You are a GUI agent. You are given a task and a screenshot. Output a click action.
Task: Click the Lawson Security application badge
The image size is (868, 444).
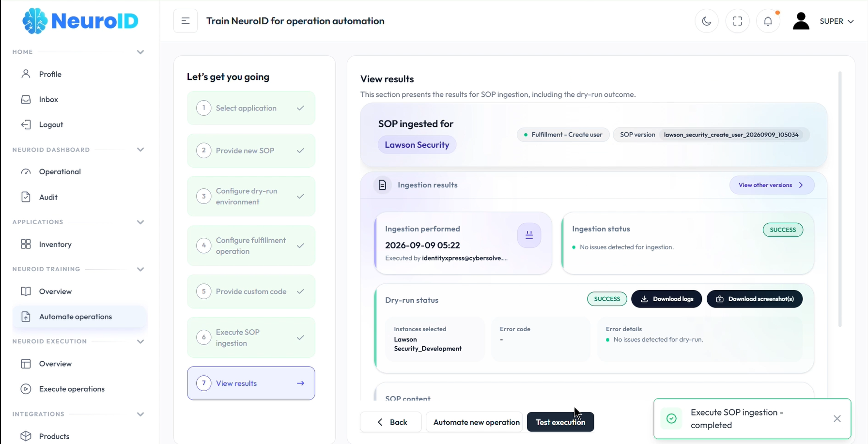tap(417, 145)
